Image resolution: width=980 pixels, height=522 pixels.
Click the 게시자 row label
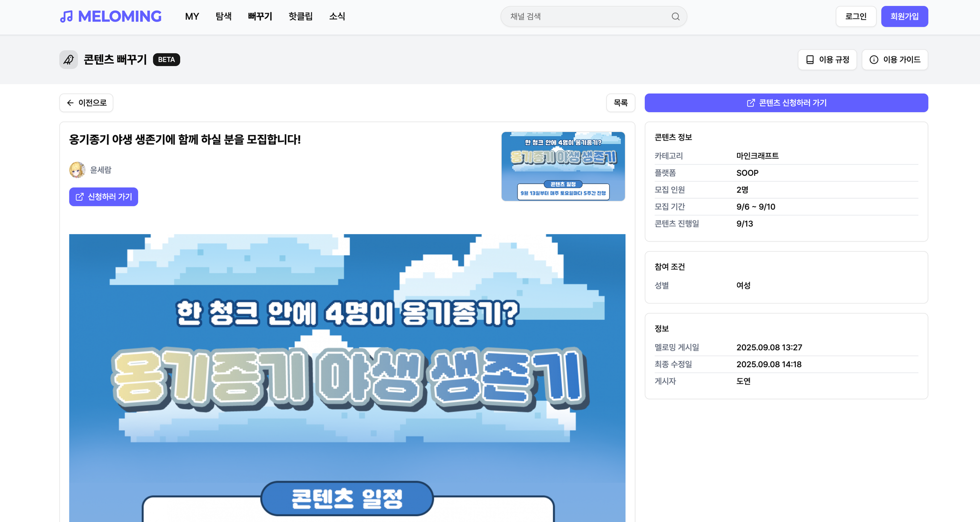coord(665,381)
